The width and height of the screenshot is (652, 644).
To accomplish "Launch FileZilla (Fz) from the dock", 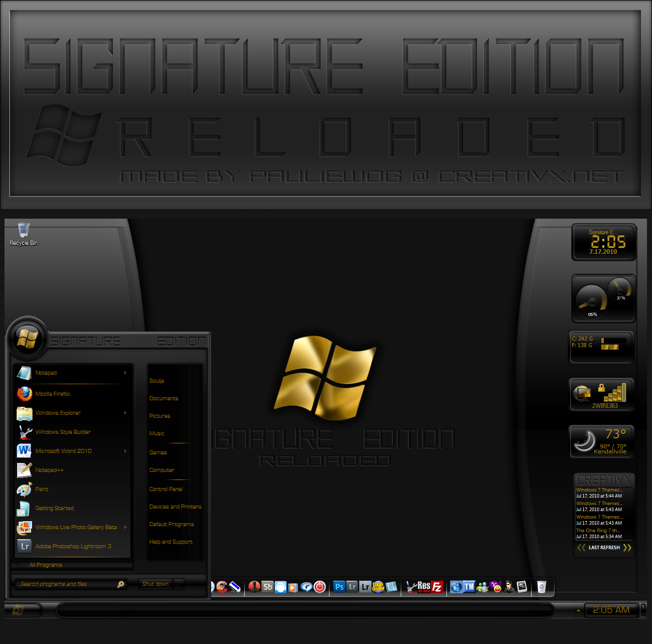I will 437,586.
